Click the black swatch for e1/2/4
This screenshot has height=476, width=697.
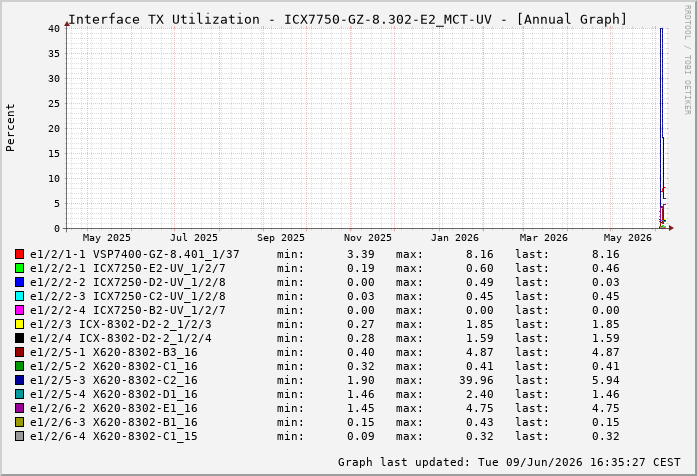pyautogui.click(x=19, y=338)
